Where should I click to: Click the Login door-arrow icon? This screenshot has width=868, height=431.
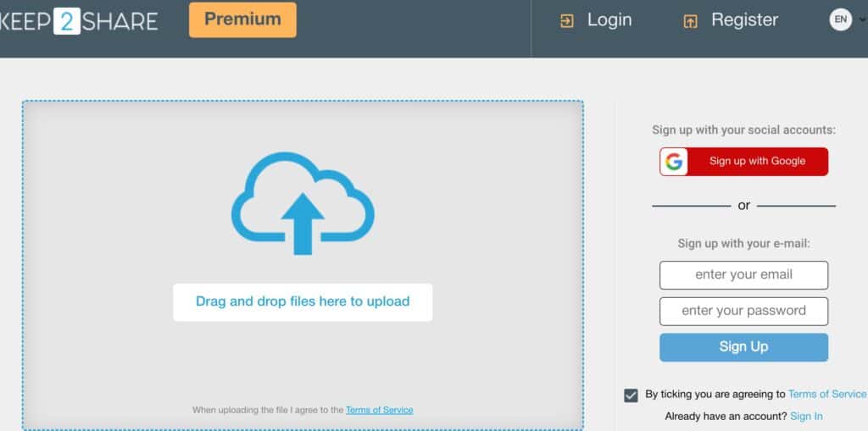pos(567,21)
